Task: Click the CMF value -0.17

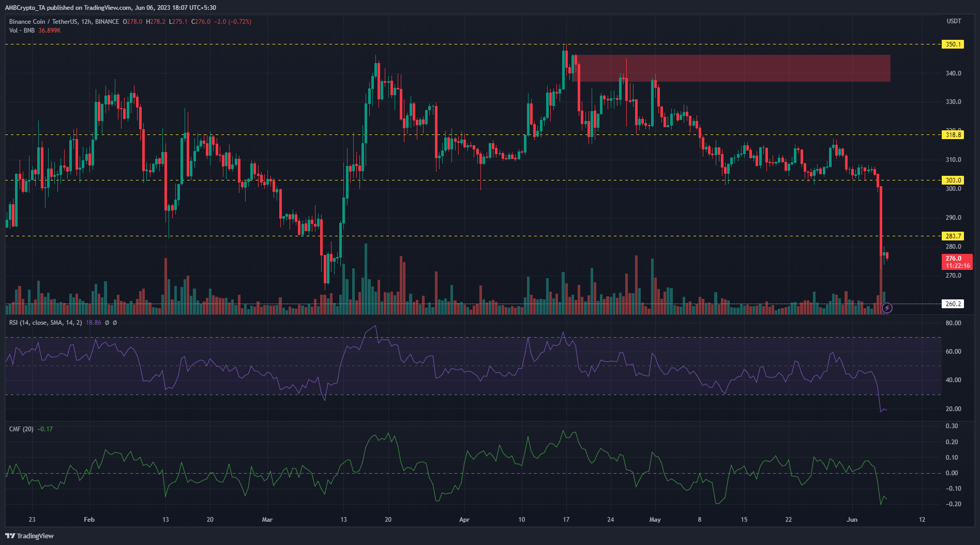Action: [x=46, y=429]
